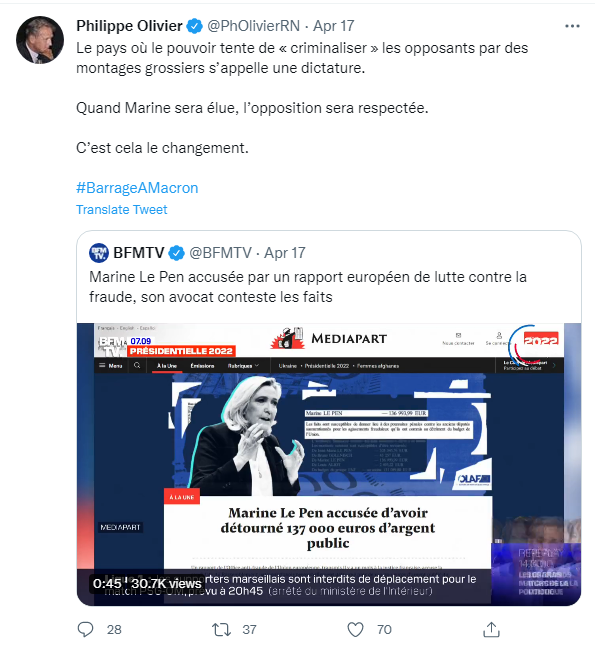Play the BFMTV Mediapart video
Image resolution: width=595 pixels, height=648 pixels.
pos(329,464)
